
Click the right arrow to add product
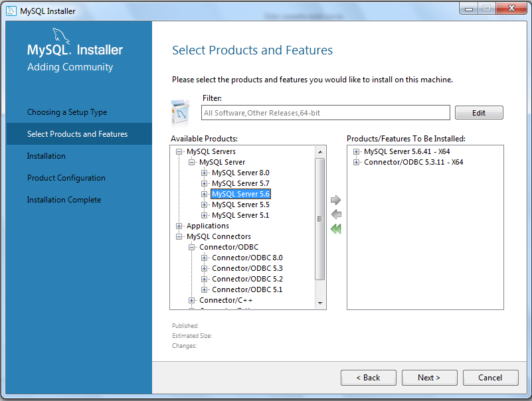pos(335,200)
